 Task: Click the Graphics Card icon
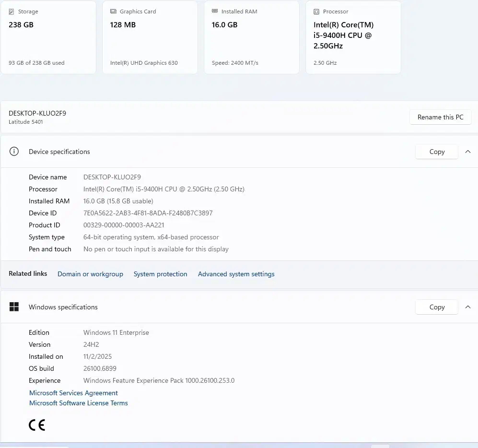[x=113, y=12]
